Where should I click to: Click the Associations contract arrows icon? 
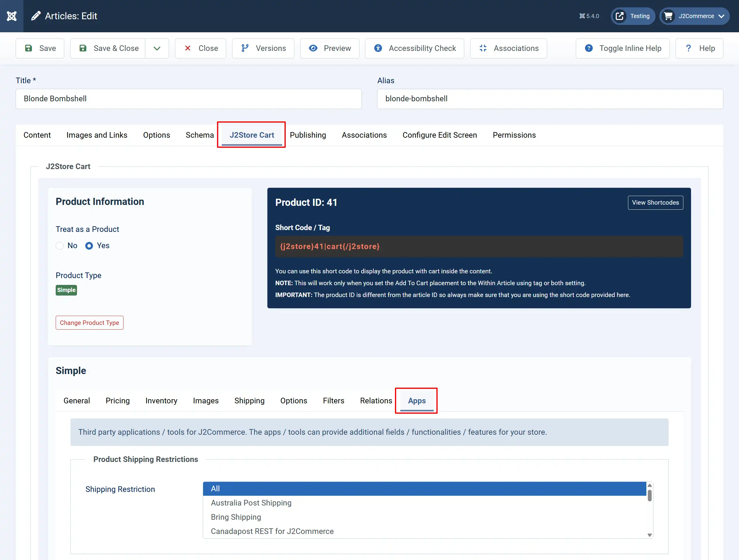click(x=483, y=48)
